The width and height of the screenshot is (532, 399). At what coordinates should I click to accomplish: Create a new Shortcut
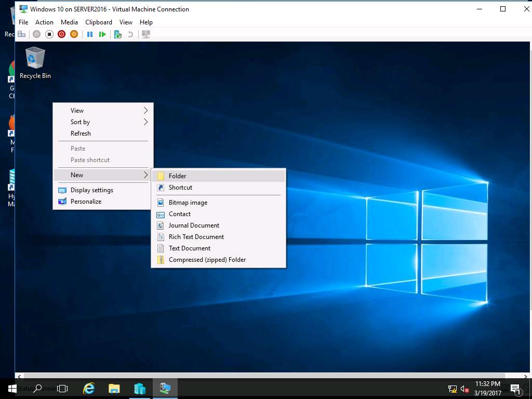click(219, 187)
